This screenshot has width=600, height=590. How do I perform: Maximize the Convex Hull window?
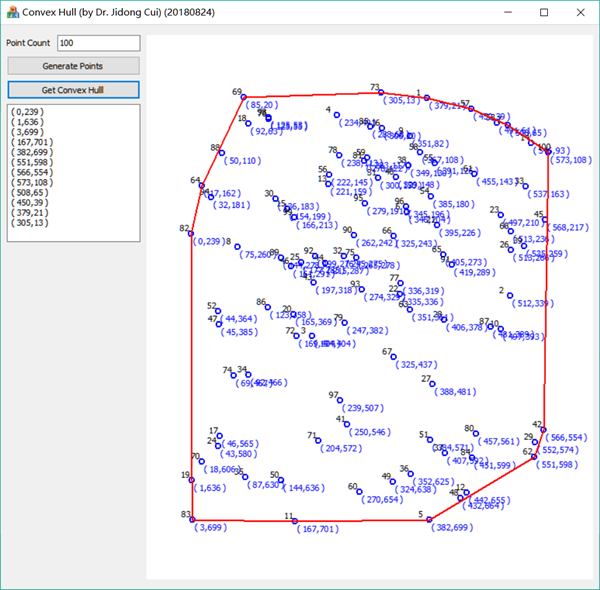coord(544,12)
